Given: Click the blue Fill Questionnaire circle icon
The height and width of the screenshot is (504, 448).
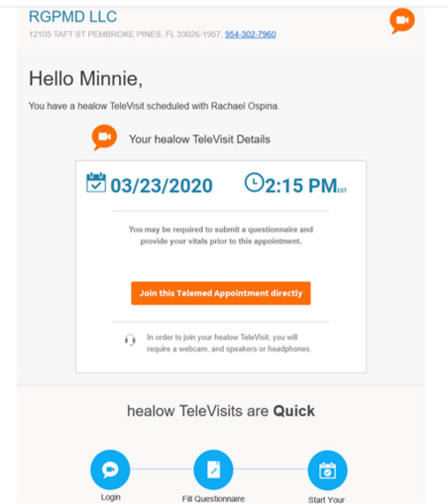Looking at the screenshot, I should point(213,470).
